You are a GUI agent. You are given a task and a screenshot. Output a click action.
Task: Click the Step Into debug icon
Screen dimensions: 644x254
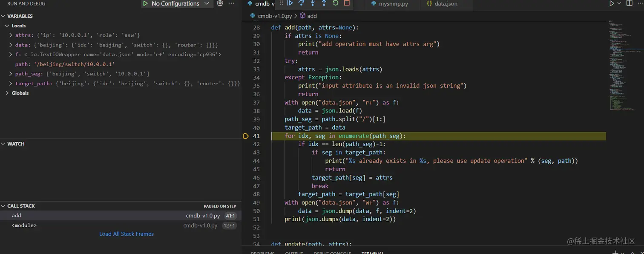click(x=313, y=3)
